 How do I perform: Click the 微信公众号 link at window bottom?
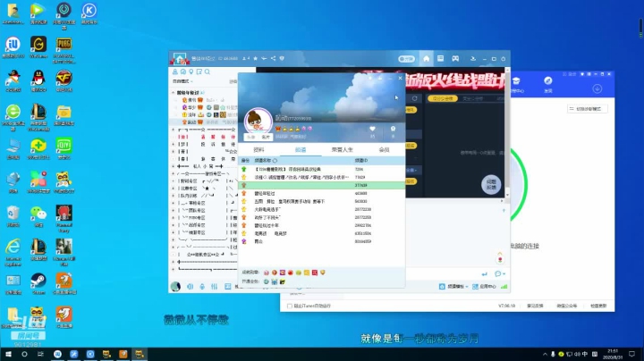(x=567, y=306)
